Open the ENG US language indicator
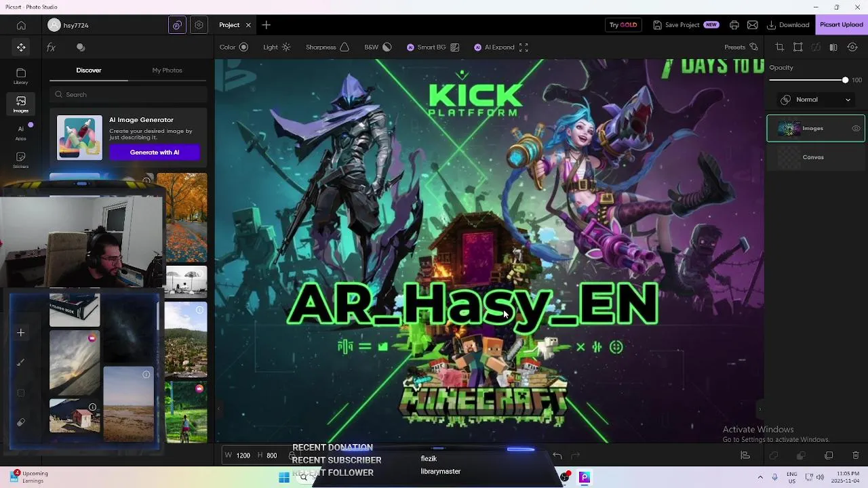Screen dimensions: 868x488 point(792,477)
